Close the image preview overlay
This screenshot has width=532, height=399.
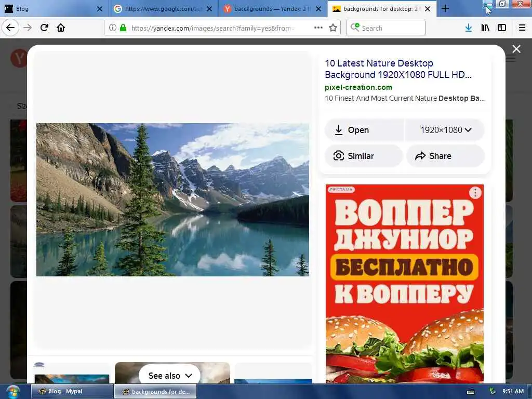pos(516,49)
